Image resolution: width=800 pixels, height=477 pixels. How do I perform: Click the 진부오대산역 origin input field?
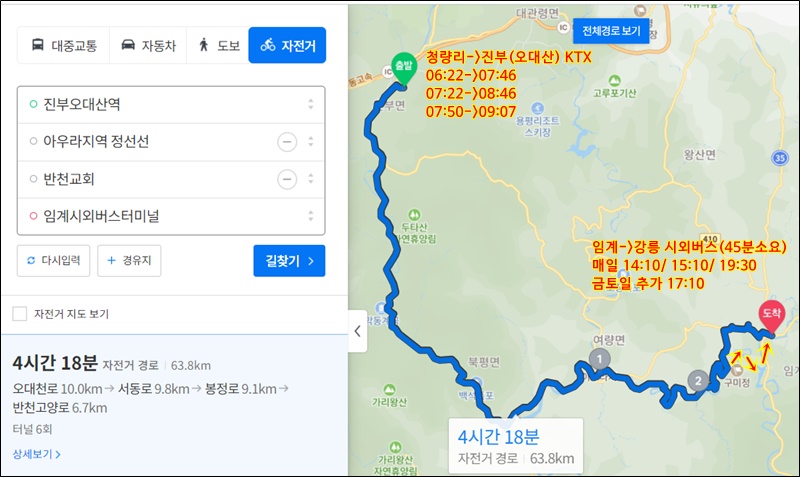pos(171,105)
